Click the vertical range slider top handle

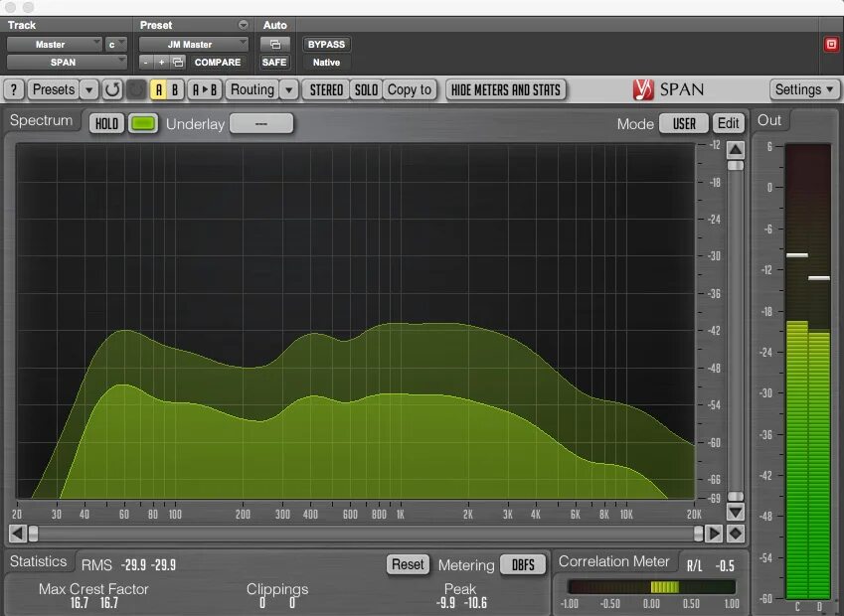pos(736,166)
